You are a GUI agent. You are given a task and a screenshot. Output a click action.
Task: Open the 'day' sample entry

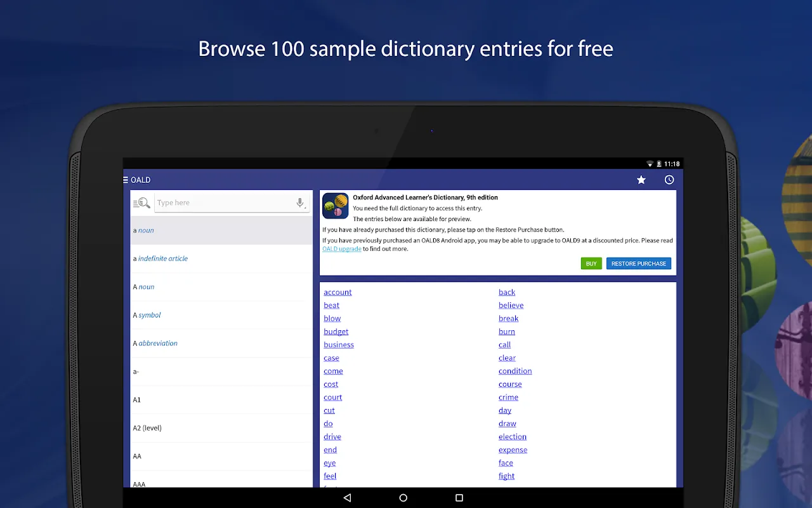point(505,411)
